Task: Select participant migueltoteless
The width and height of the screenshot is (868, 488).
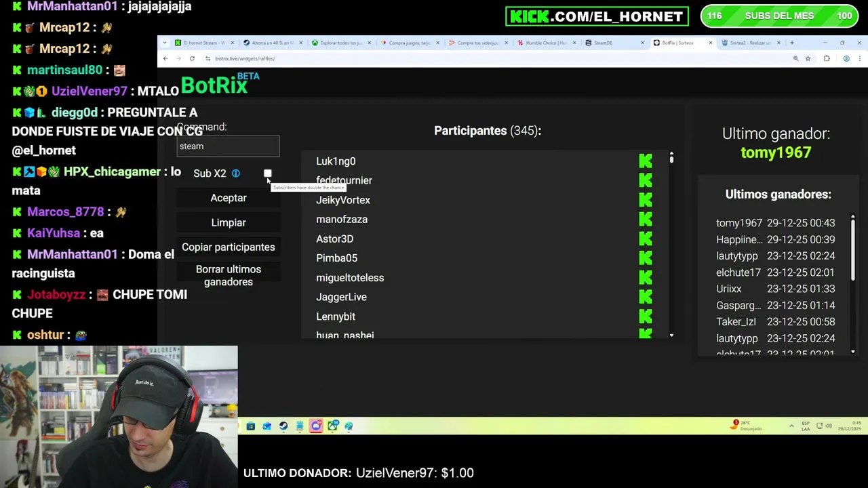Action: coord(350,278)
